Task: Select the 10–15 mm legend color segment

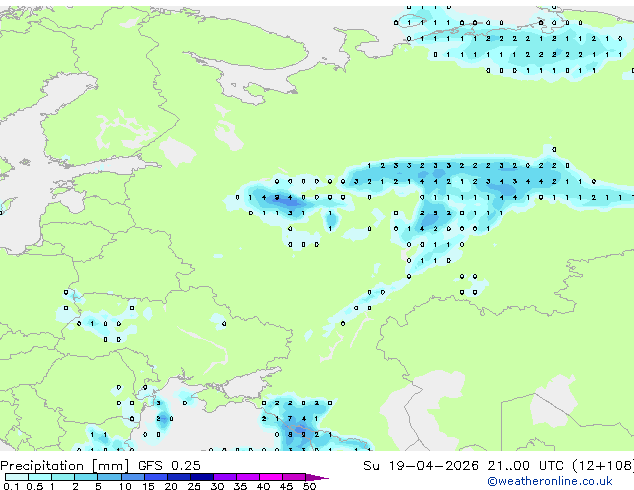Action: tap(133, 477)
